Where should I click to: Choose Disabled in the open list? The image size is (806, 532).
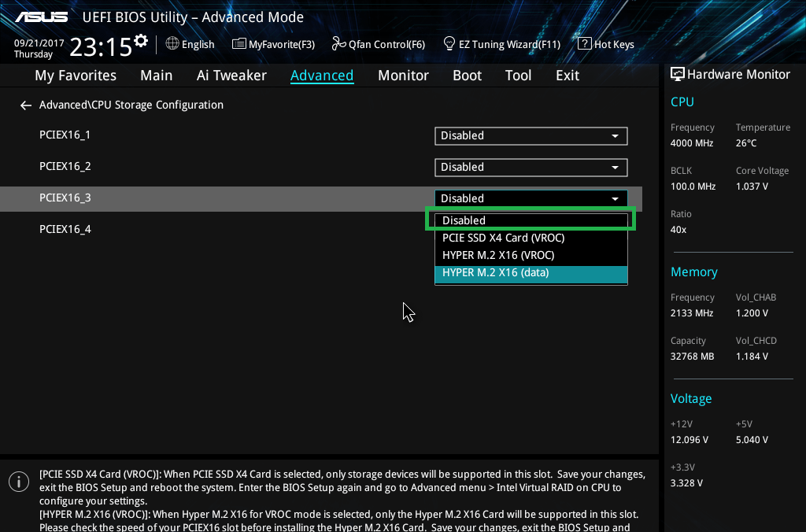[531, 220]
